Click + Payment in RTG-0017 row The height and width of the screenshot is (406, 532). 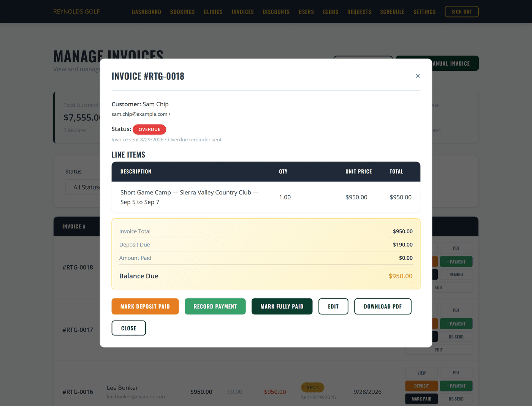pyautogui.click(x=456, y=324)
